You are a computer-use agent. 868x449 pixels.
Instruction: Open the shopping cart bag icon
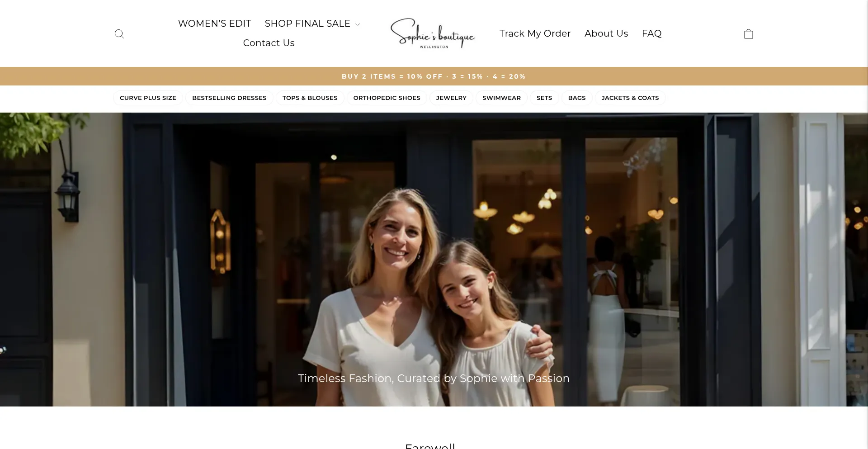click(x=749, y=34)
